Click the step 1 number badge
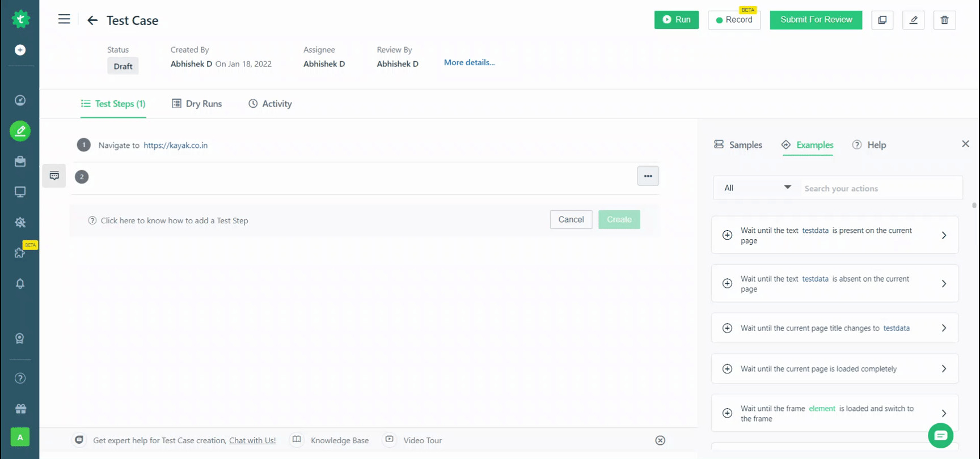980x459 pixels. pos(84,145)
